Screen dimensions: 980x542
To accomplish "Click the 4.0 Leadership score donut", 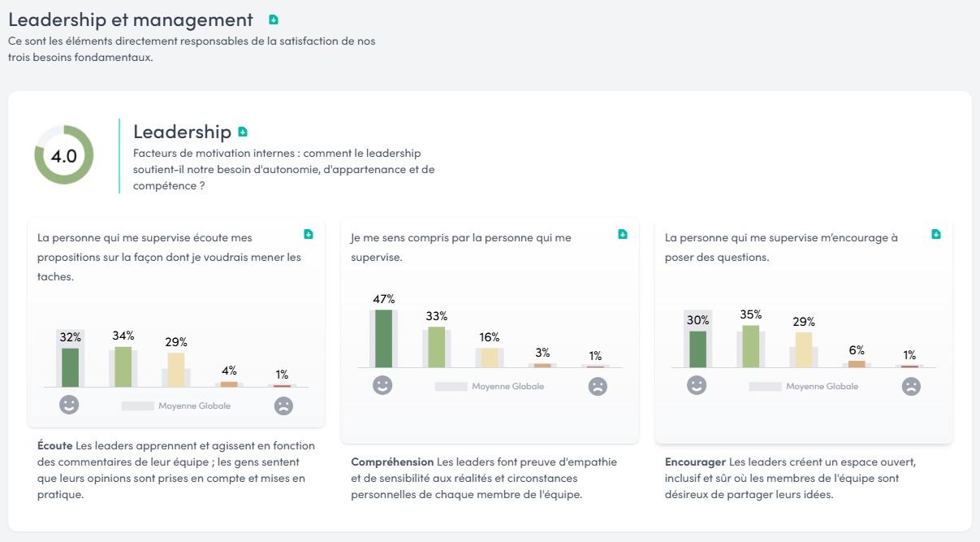I will [64, 155].
